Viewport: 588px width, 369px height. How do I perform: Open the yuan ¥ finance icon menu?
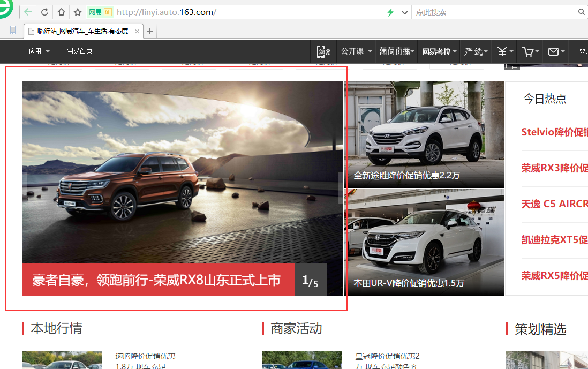coord(505,51)
